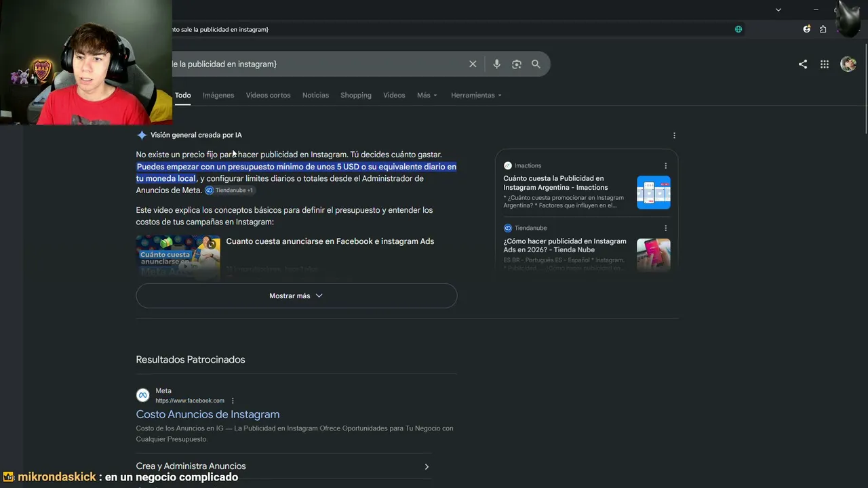Click the 'Costo de los Anuncios en IG' description
This screenshot has width=868, height=488.
click(294, 434)
